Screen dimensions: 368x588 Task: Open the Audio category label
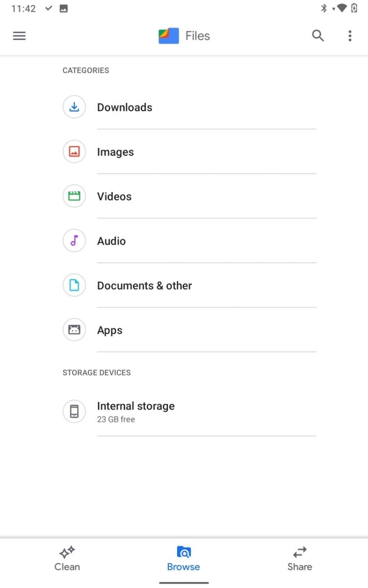click(x=111, y=241)
